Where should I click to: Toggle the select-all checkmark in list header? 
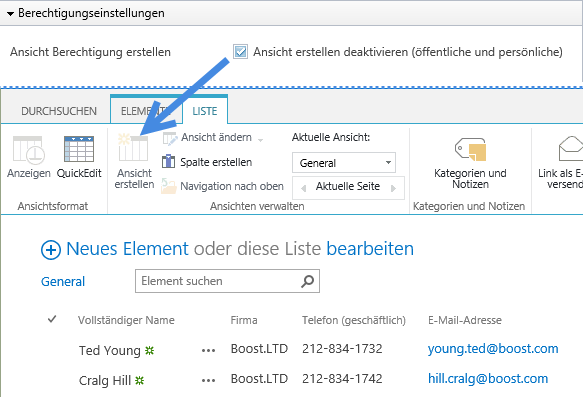click(x=52, y=319)
